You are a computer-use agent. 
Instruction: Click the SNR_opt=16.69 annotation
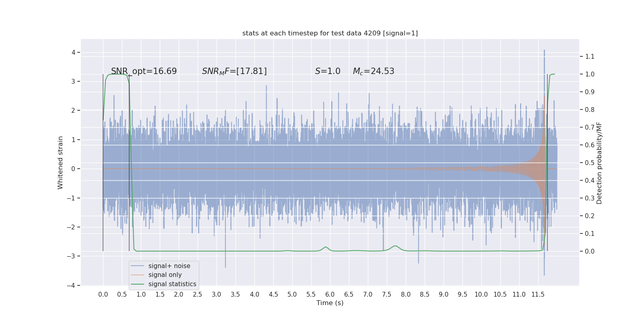point(144,71)
